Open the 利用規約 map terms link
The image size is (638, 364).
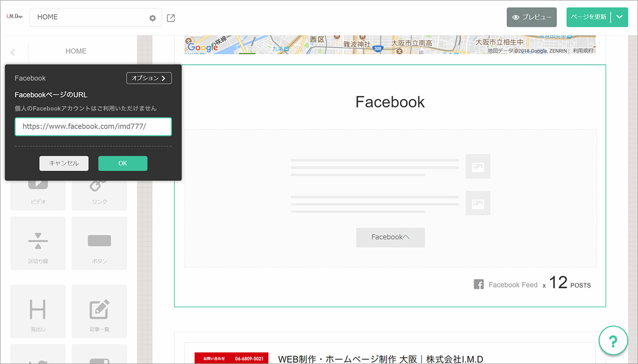pos(583,51)
